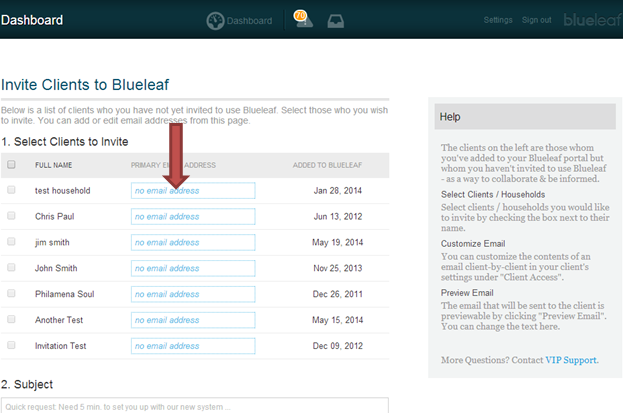Click the email field for Chris Paul

(193, 217)
